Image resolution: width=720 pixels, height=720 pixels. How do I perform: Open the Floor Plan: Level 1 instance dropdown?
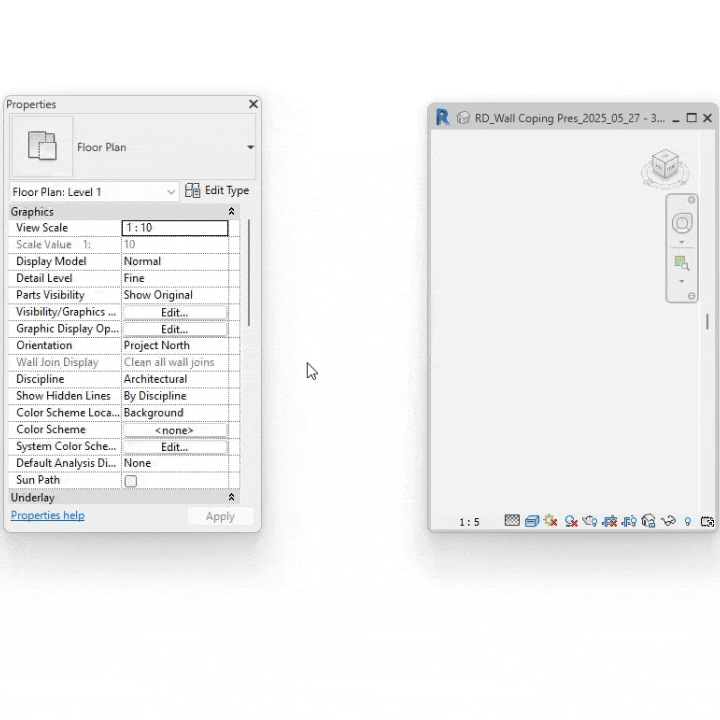click(x=171, y=192)
